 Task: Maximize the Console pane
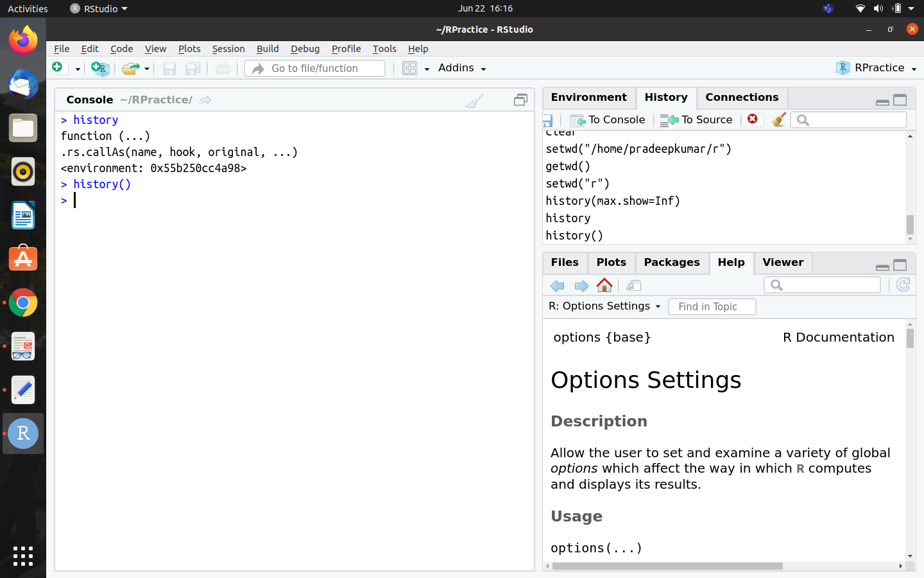tap(520, 100)
